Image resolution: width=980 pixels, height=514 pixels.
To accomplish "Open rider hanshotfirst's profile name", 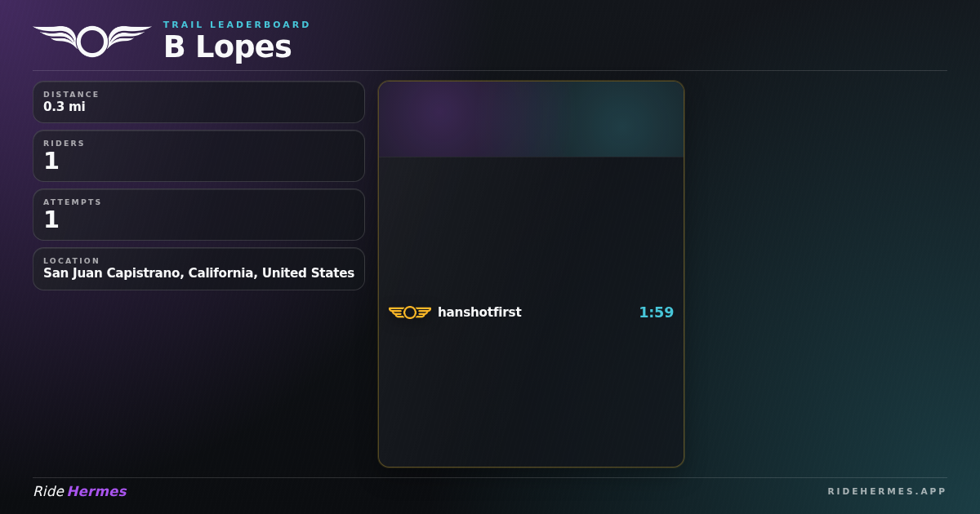I will coord(479,312).
